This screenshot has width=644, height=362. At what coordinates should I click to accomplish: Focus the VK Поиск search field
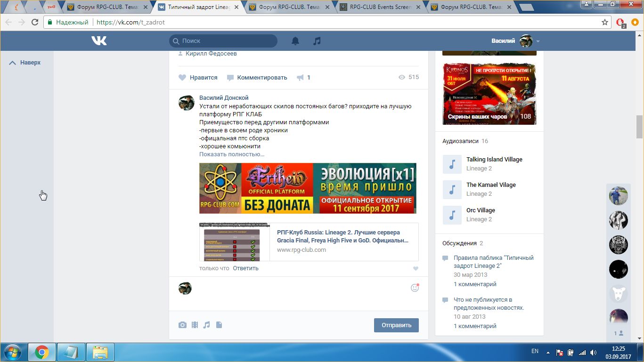tap(223, 41)
